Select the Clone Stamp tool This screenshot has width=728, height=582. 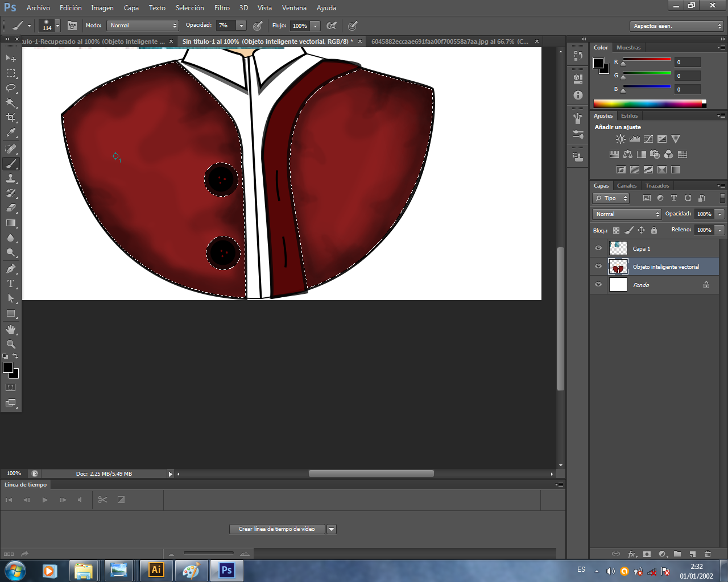(x=11, y=178)
